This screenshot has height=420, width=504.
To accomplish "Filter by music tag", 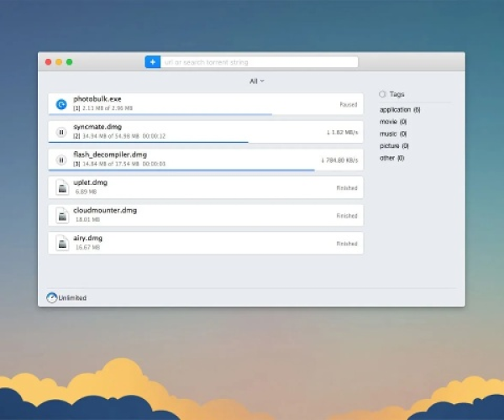I will [393, 134].
